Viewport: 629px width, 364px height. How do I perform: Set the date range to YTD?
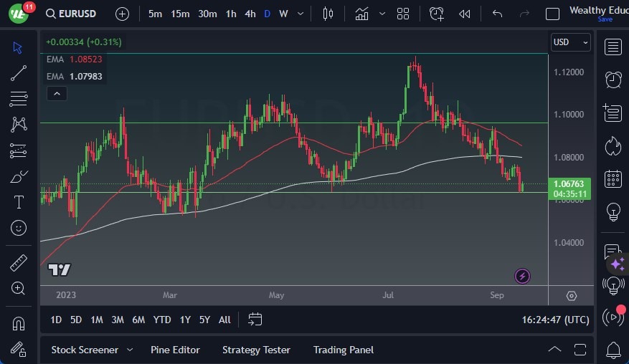coord(162,320)
